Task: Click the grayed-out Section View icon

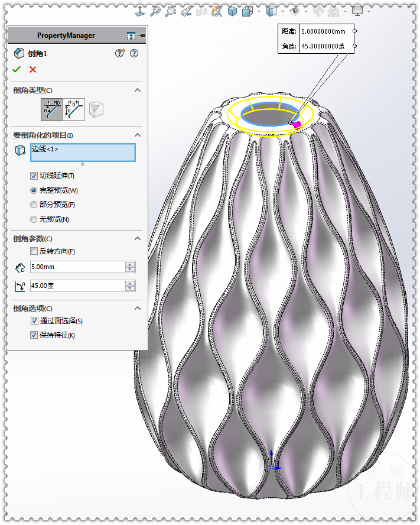Action: [201, 12]
